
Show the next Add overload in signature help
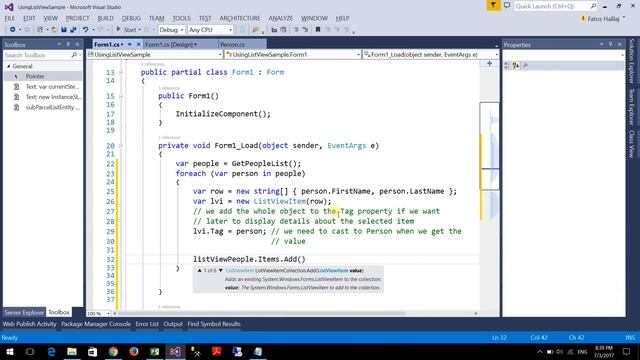point(221,270)
